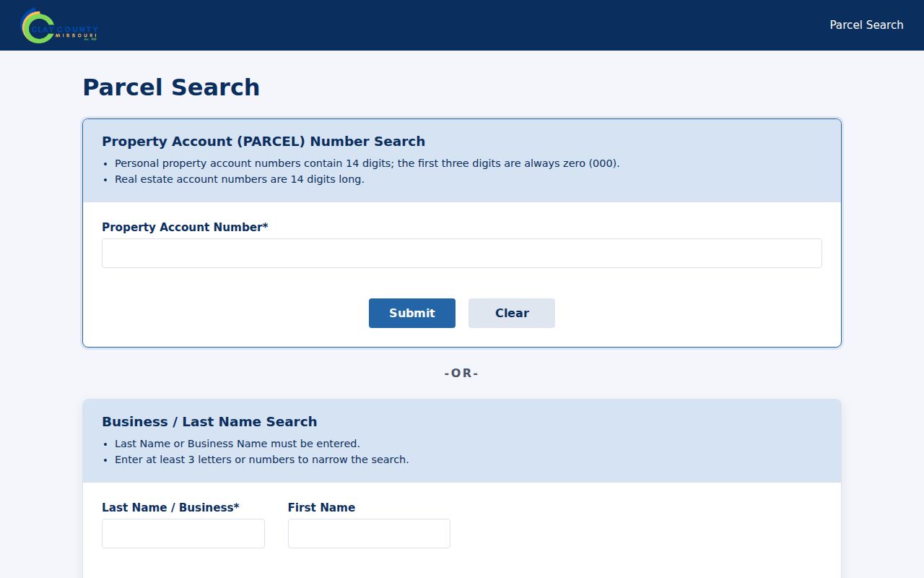Click the Property Account (PARCEL) Number Search heading

point(263,142)
